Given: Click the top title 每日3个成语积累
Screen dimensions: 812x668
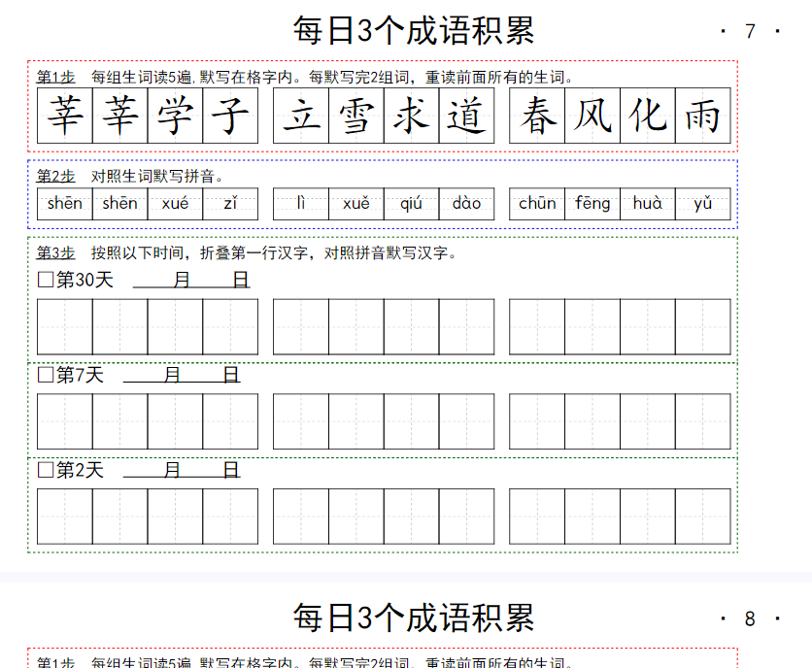Looking at the screenshot, I should point(414,31).
